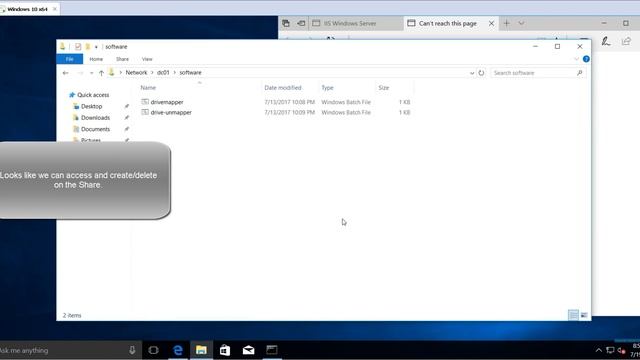Go up one folder level
This screenshot has width=640, height=360.
click(101, 73)
